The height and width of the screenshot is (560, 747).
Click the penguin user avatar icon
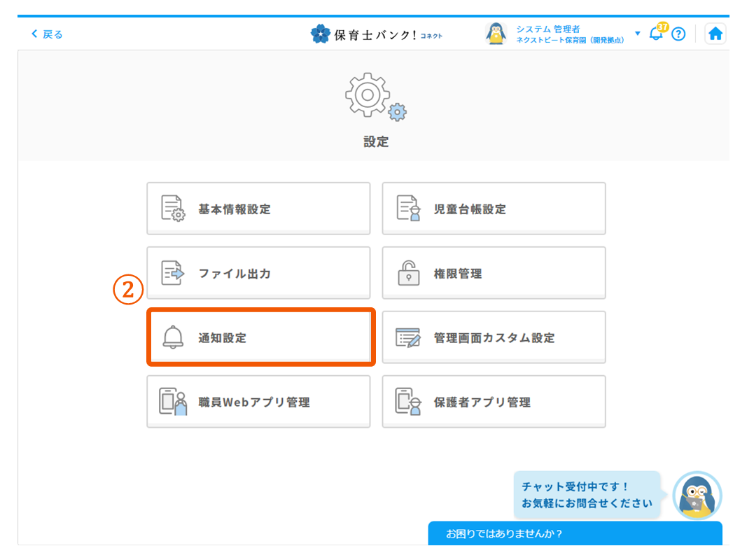(x=496, y=34)
